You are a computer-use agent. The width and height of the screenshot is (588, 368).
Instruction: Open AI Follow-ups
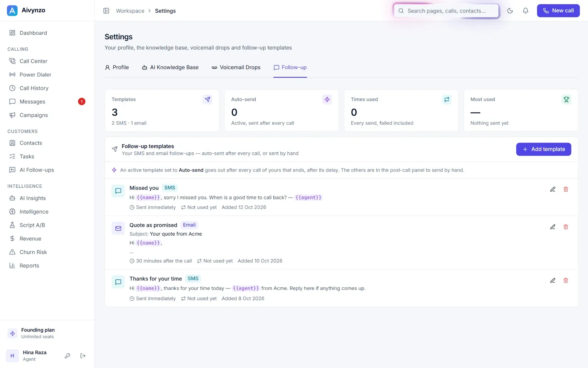47,170
